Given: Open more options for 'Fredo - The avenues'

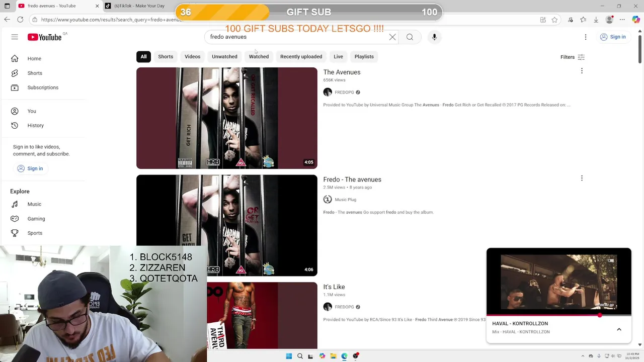Looking at the screenshot, I should tap(582, 178).
